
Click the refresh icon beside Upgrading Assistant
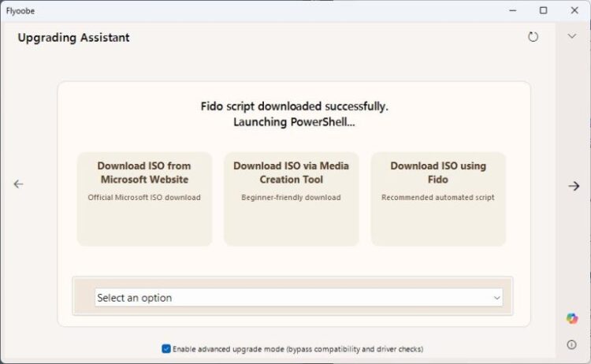tap(533, 37)
